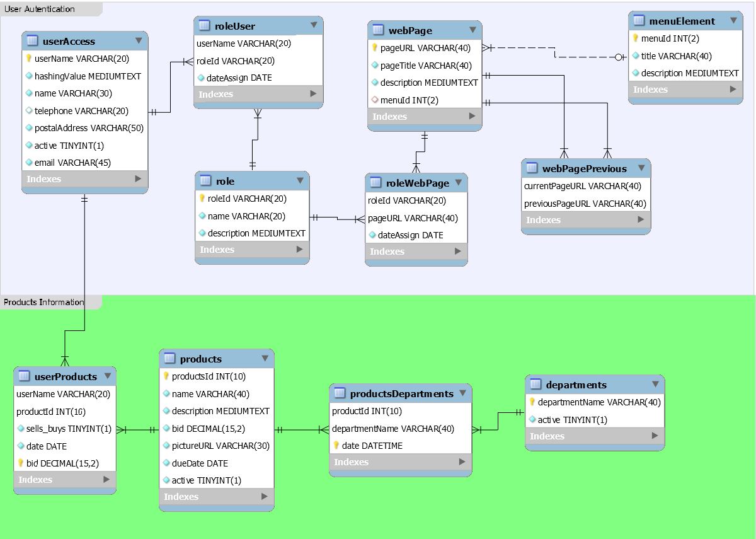The image size is (756, 539).
Task: Expand Indexes in webPagePrevious
Action: click(585, 220)
